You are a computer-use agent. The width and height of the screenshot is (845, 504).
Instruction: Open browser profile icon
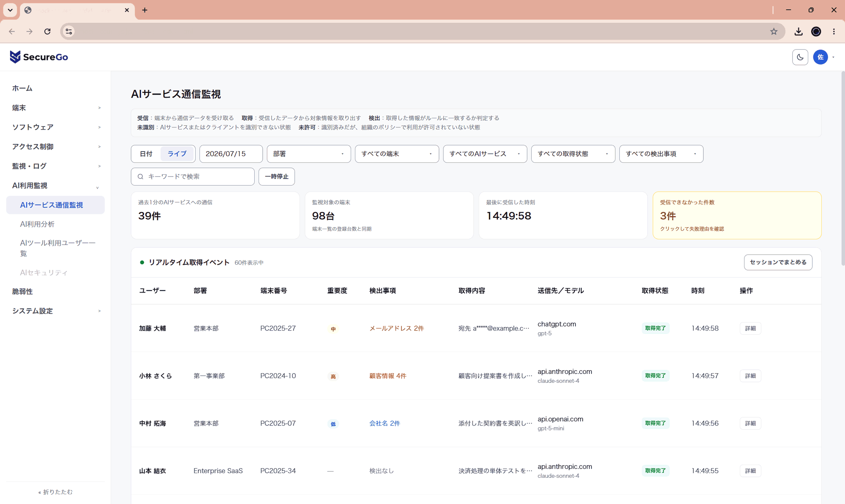(816, 31)
